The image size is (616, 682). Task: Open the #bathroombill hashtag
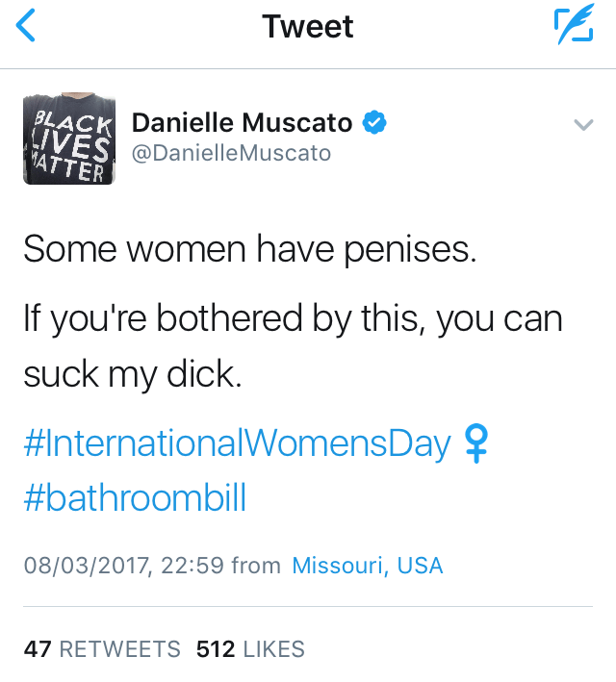click(135, 498)
